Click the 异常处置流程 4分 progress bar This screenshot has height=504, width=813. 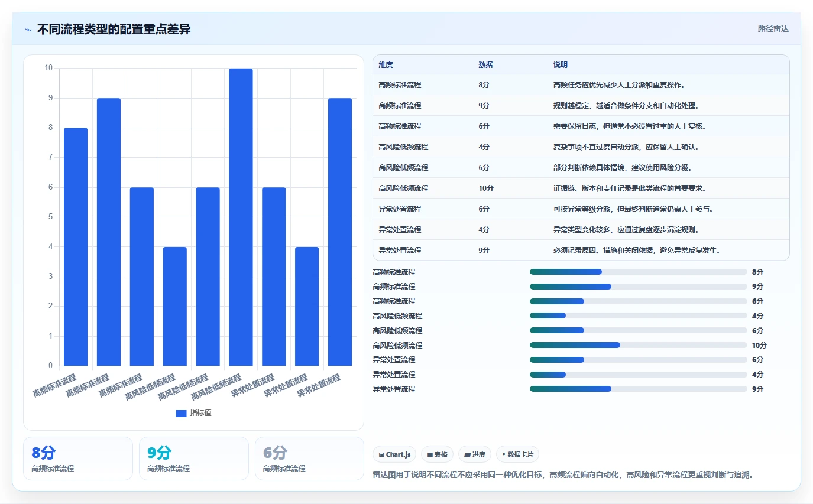[x=639, y=374]
